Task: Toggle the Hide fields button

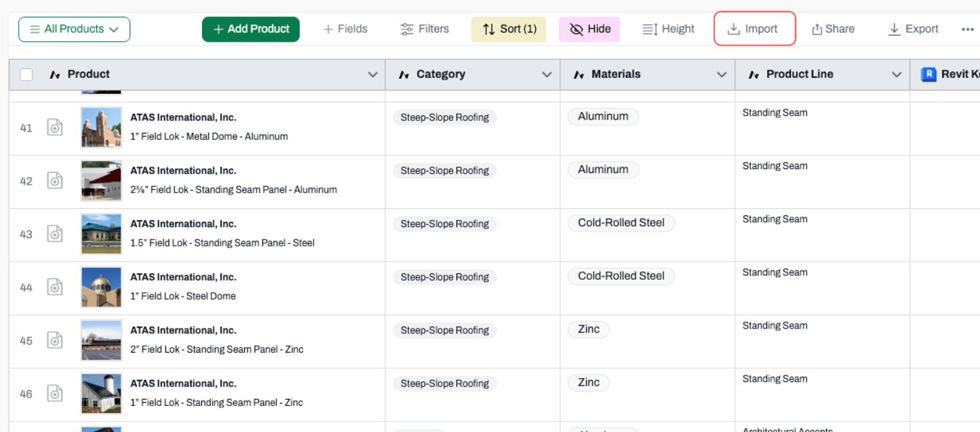Action: click(x=590, y=29)
